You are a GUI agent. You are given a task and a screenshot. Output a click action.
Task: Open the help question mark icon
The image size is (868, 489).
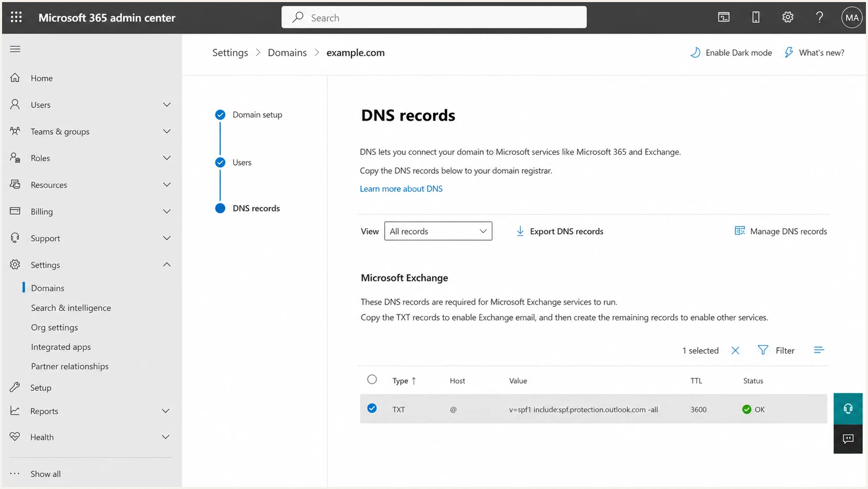819,17
